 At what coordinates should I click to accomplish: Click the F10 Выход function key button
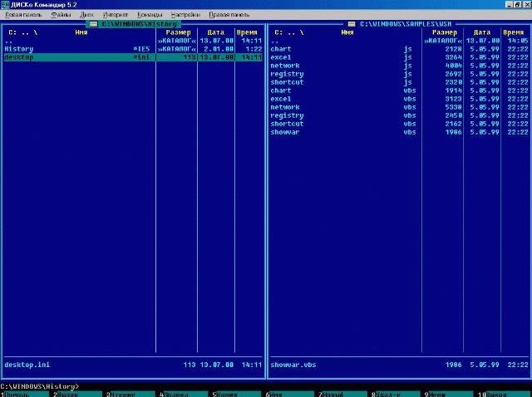[505, 395]
